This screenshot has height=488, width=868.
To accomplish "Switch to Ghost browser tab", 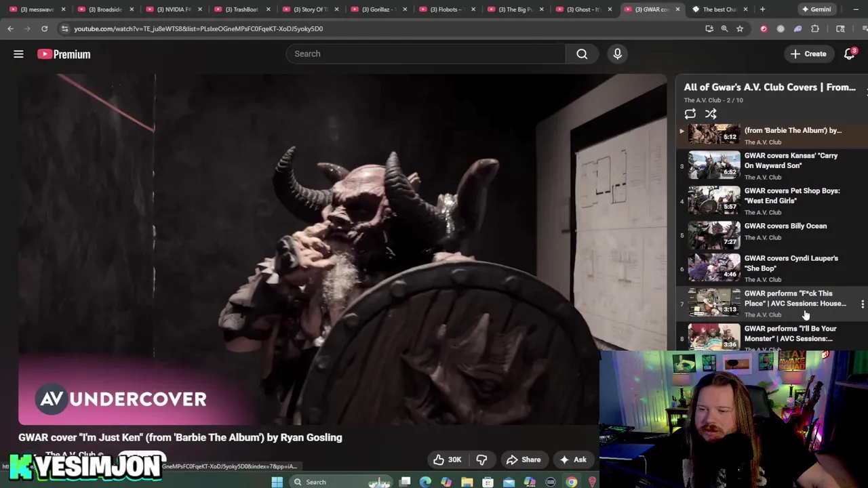I will click(x=583, y=9).
